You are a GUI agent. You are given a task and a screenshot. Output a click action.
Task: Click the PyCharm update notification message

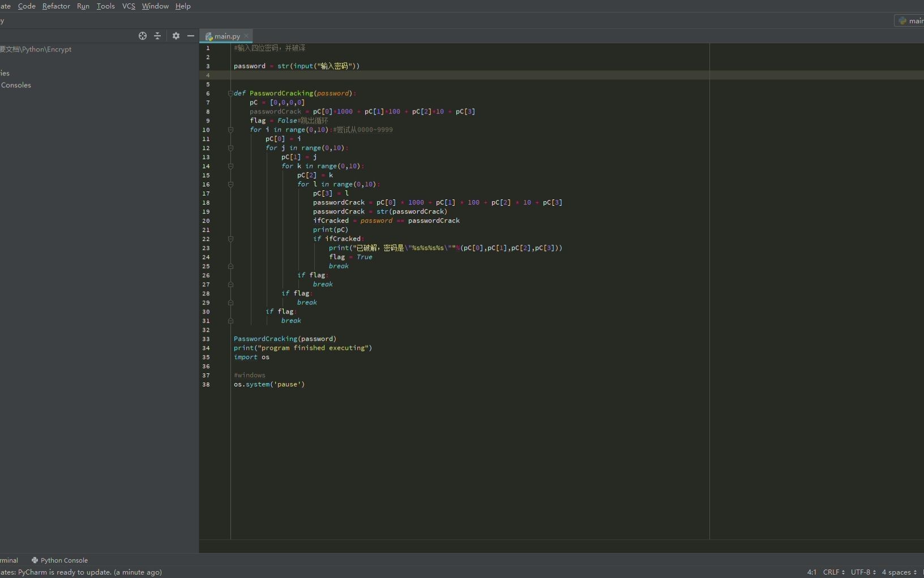tap(83, 572)
